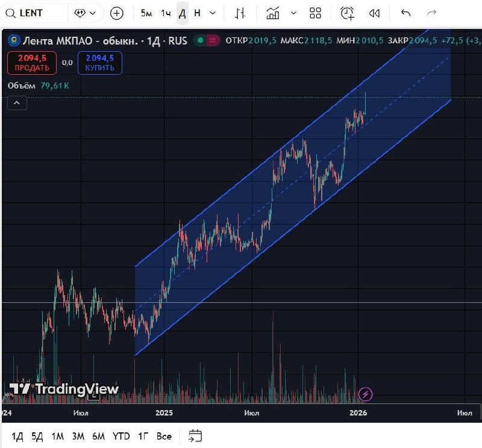The width and height of the screenshot is (482, 448).
Task: Select the lower blue channel line
Action: [293, 228]
